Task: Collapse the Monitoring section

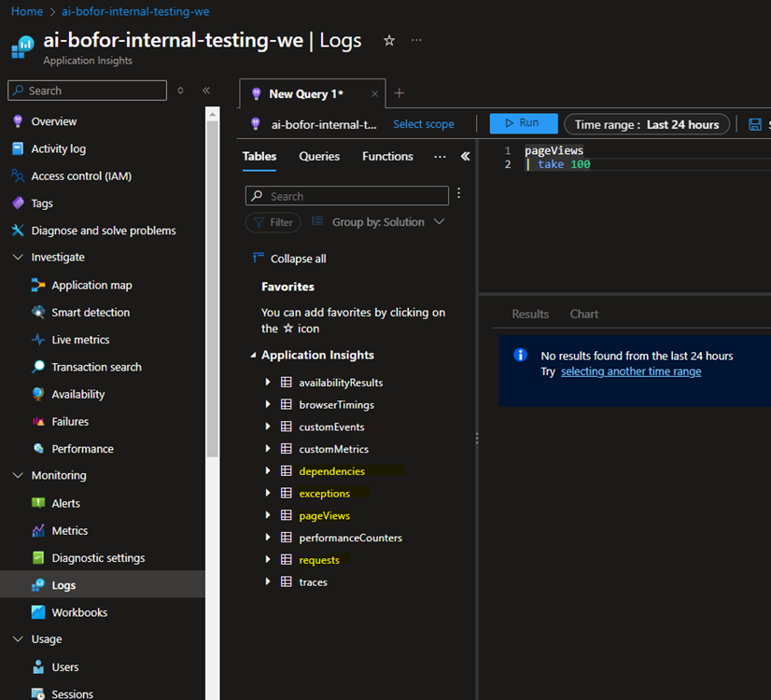Action: [18, 475]
